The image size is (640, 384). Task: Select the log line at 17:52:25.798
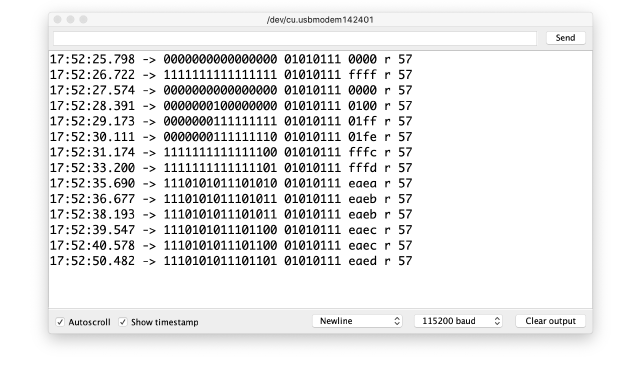[231, 60]
